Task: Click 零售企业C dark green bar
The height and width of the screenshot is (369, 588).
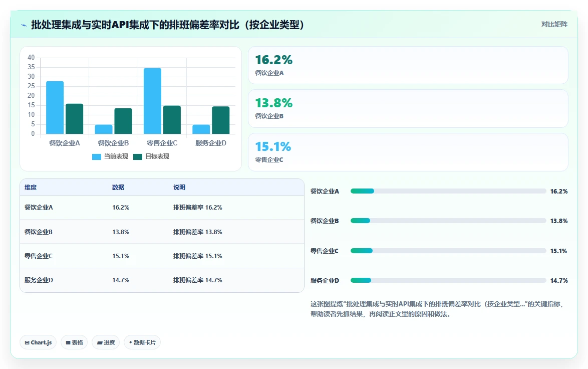Action: click(x=172, y=120)
